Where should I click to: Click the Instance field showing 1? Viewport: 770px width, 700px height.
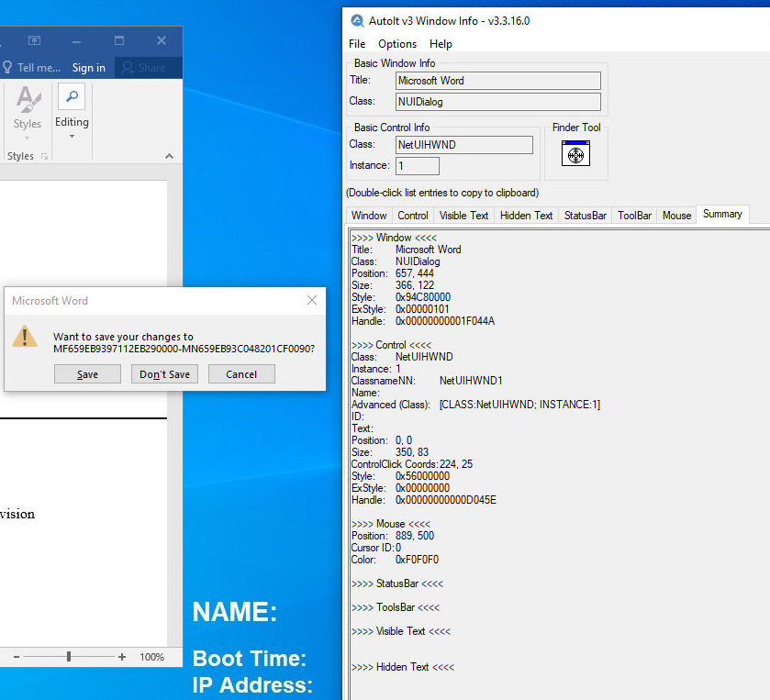click(418, 166)
